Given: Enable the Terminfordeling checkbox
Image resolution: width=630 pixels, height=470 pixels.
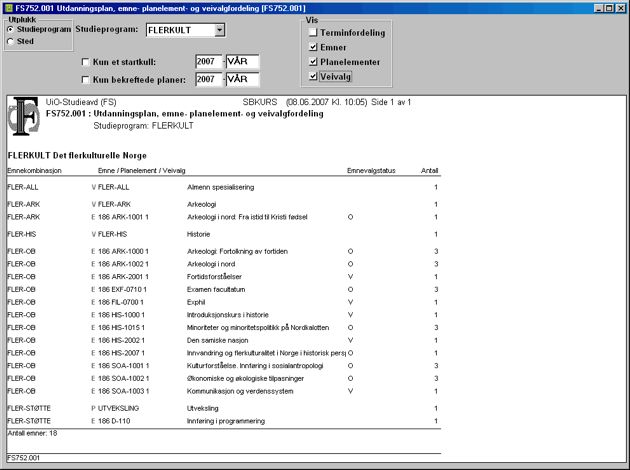Looking at the screenshot, I should (313, 33).
